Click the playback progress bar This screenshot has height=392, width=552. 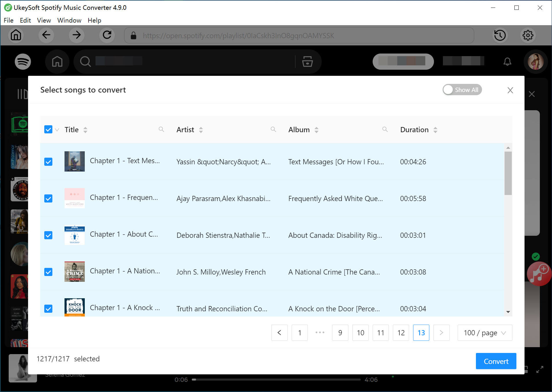[276, 380]
